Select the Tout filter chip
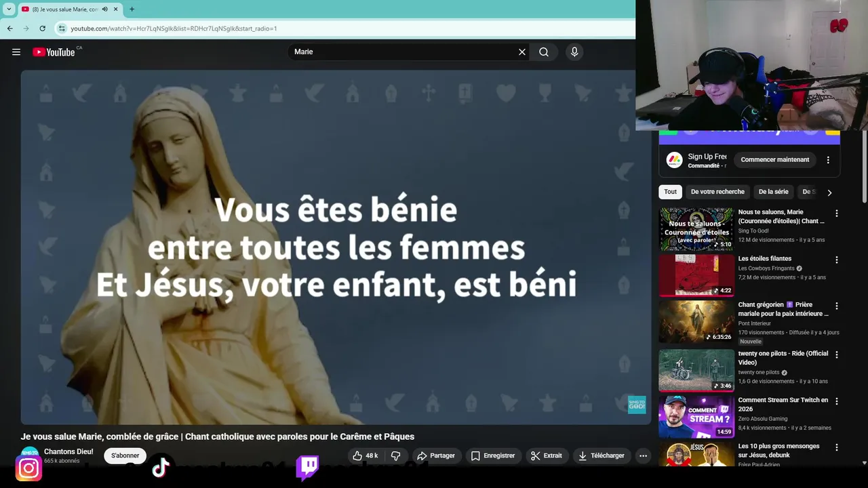Image resolution: width=868 pixels, height=488 pixels. click(670, 192)
